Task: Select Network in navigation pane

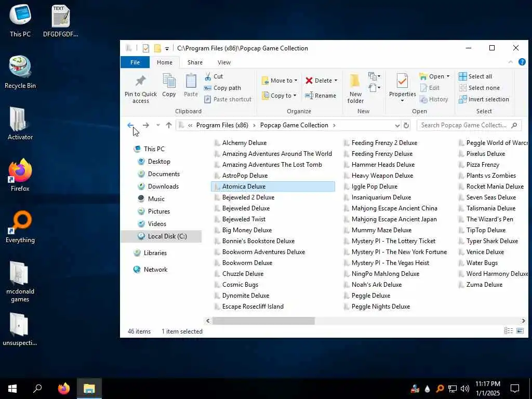Action: tap(155, 270)
